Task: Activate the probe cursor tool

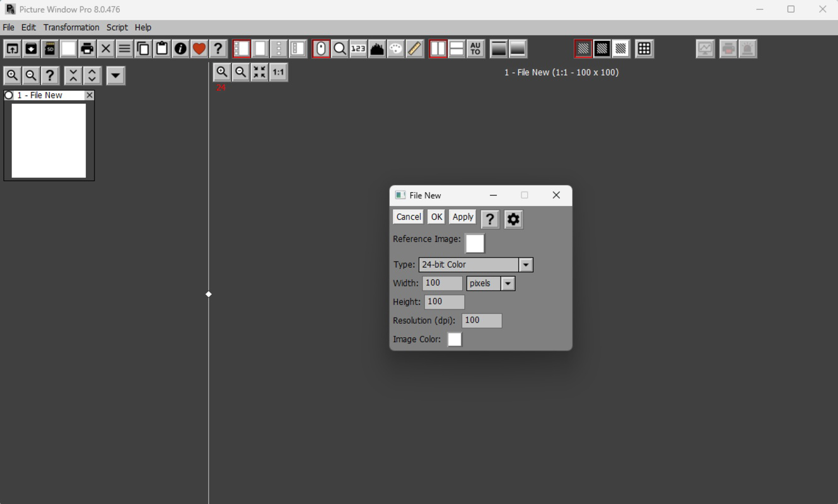Action: (321, 48)
